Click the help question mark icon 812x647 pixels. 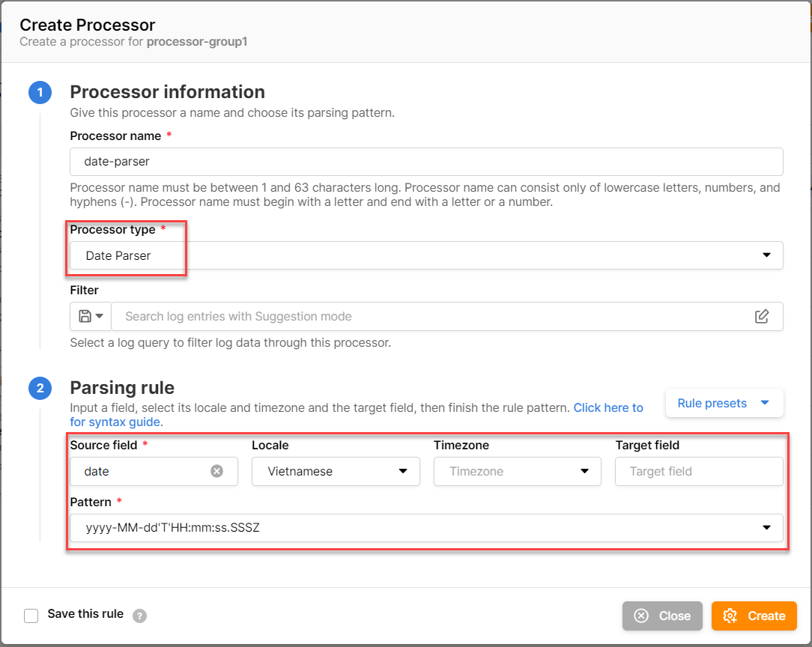click(x=139, y=616)
